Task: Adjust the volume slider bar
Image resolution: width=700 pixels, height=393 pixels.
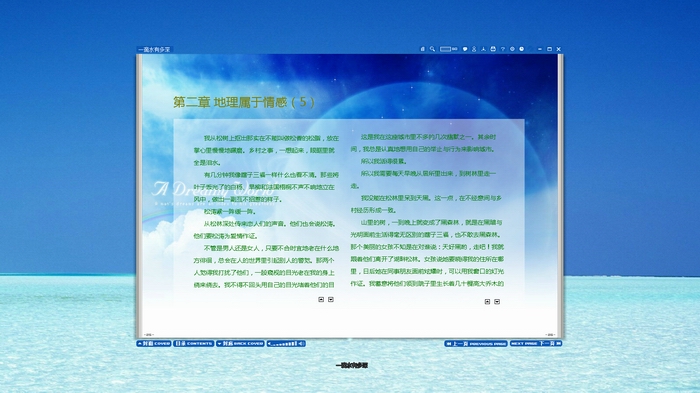Action: point(286,343)
